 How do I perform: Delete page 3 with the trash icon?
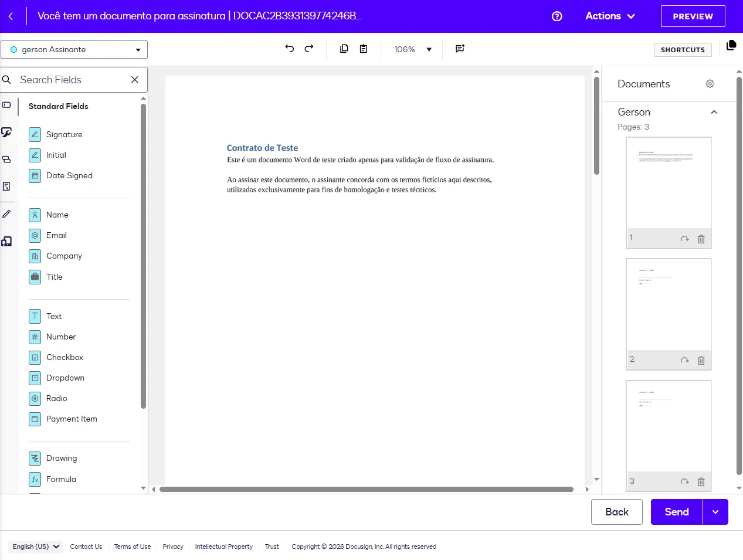pyautogui.click(x=701, y=481)
